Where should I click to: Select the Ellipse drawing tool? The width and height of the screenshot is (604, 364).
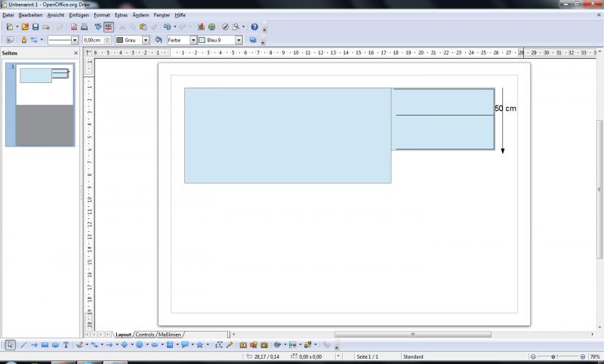point(55,345)
